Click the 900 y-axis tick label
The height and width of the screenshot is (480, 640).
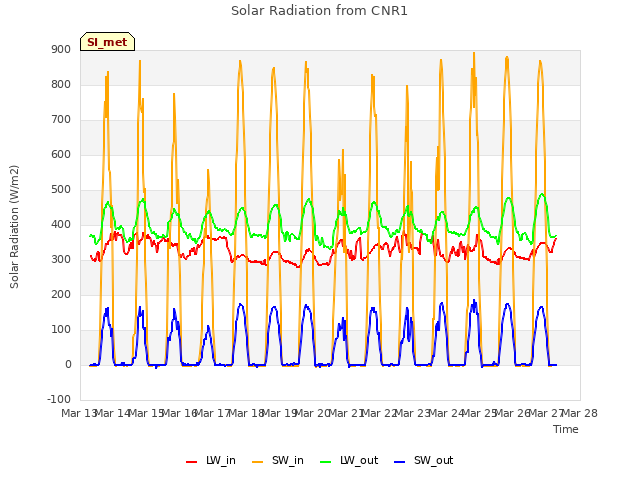click(61, 49)
